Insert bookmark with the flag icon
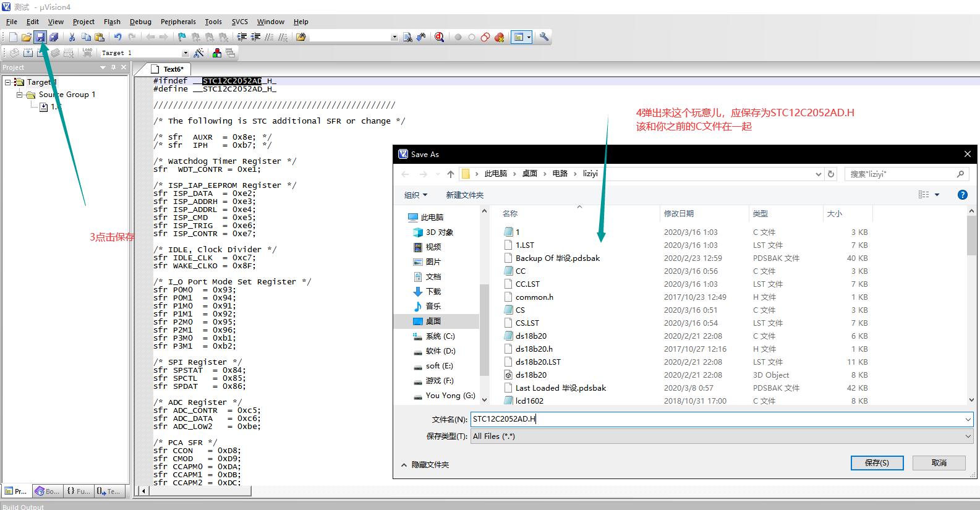980x510 pixels. tap(182, 37)
